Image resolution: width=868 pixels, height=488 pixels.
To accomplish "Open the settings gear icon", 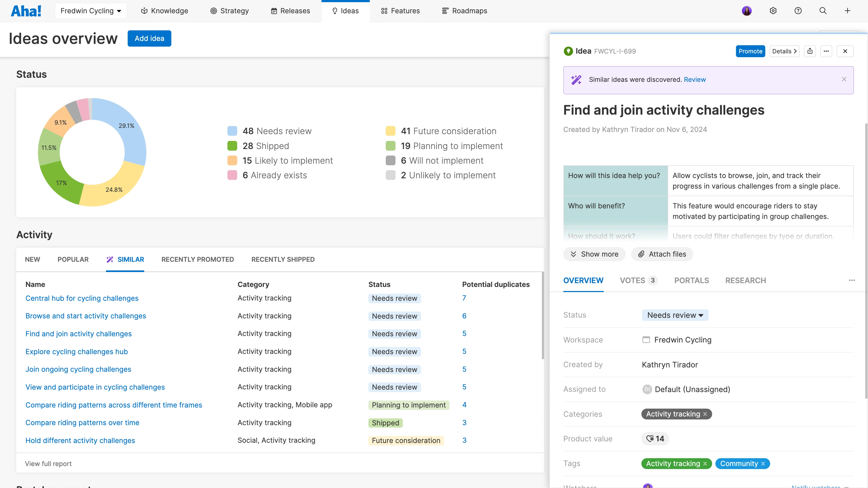I will (773, 11).
